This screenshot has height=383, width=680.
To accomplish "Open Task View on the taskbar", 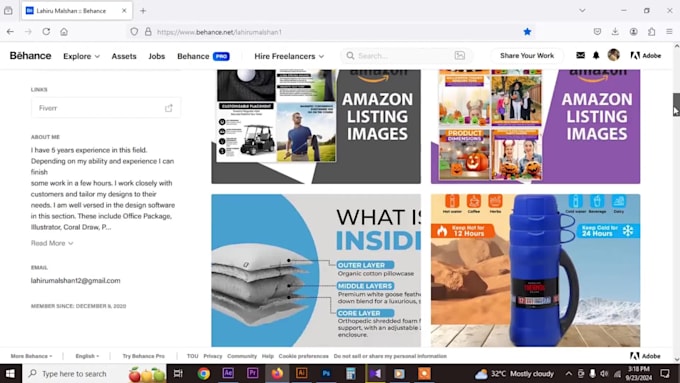I will coord(178,373).
